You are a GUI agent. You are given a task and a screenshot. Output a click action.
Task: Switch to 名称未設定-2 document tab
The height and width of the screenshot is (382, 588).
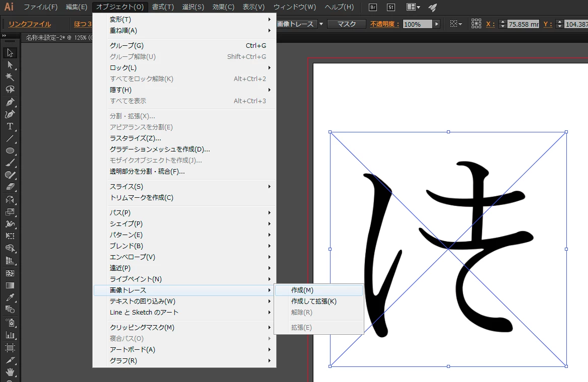(x=59, y=37)
